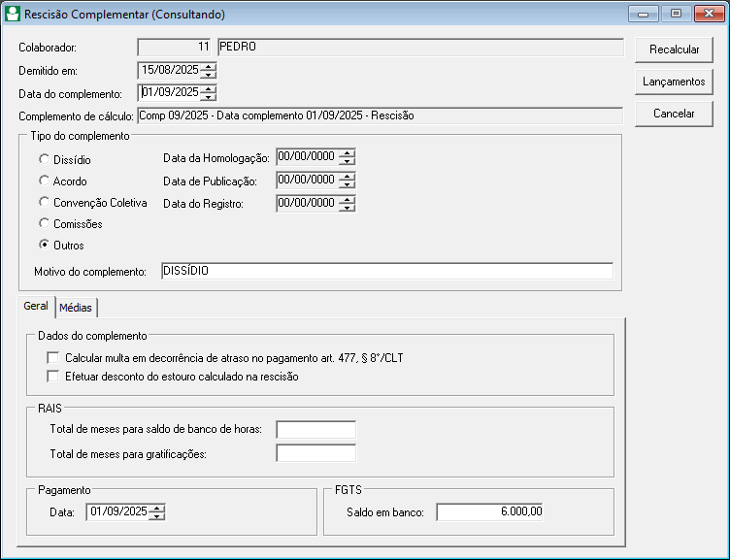730x560 pixels.
Task: Click the Motivo do complemento text field
Action: tap(386, 272)
